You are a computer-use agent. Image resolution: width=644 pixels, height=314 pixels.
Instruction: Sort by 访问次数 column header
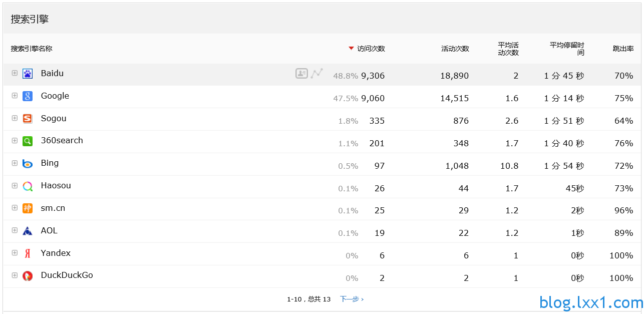(371, 49)
